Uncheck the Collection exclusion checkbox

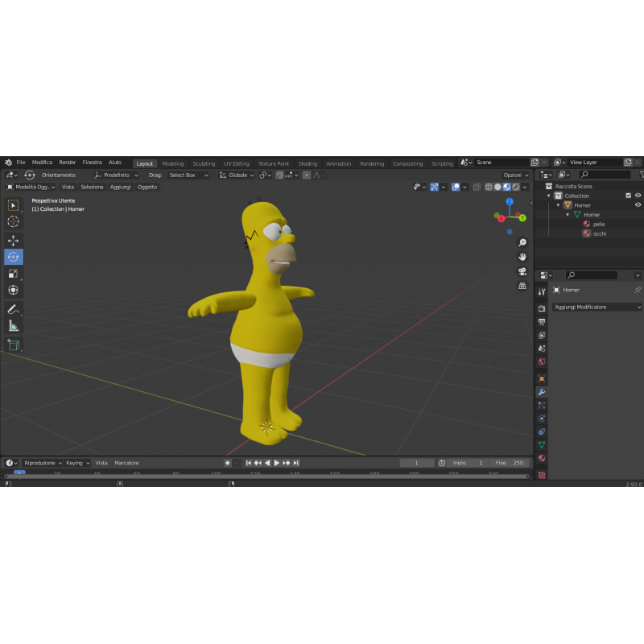pos(629,196)
